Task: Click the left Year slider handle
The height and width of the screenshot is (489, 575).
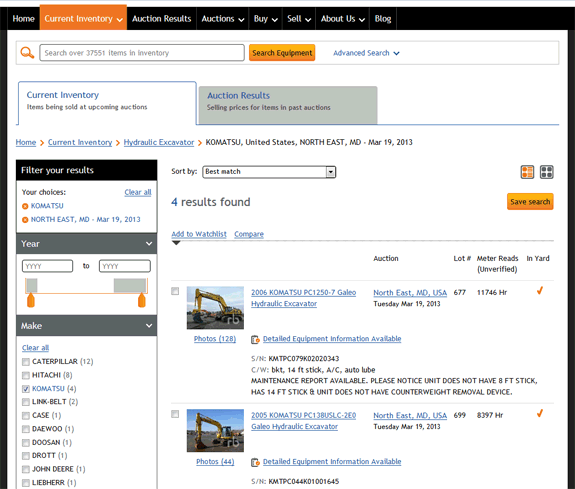Action: pos(31,300)
